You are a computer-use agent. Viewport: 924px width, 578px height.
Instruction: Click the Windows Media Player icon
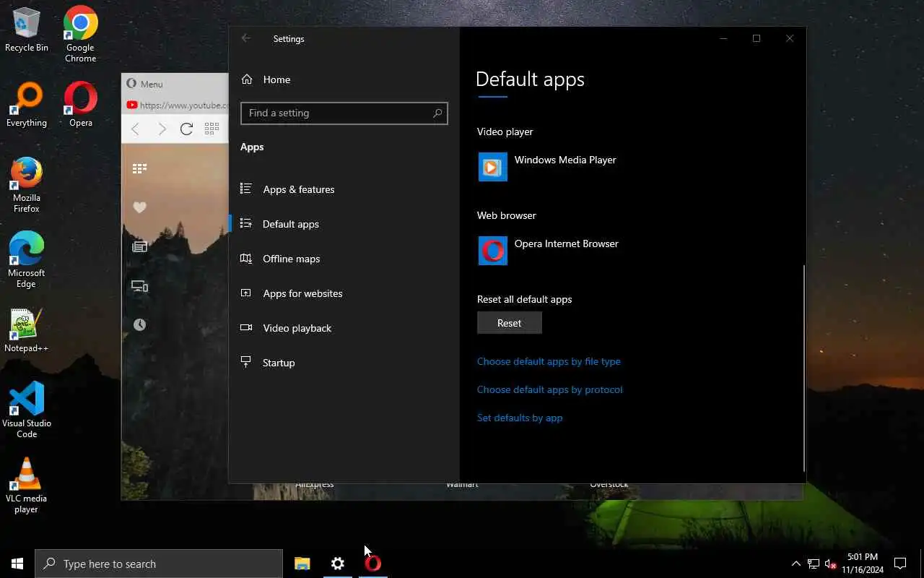click(x=492, y=167)
